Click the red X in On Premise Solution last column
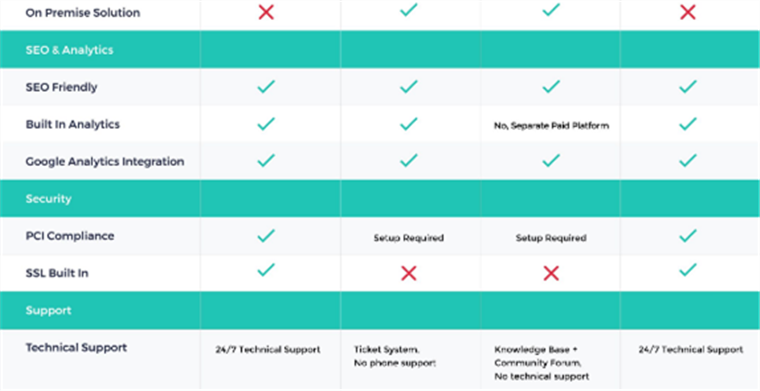Image resolution: width=760 pixels, height=391 pixels. click(x=688, y=12)
